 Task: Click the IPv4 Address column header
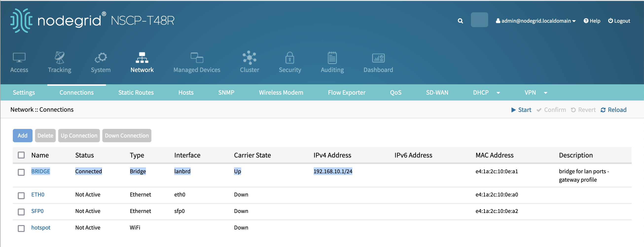[332, 155]
